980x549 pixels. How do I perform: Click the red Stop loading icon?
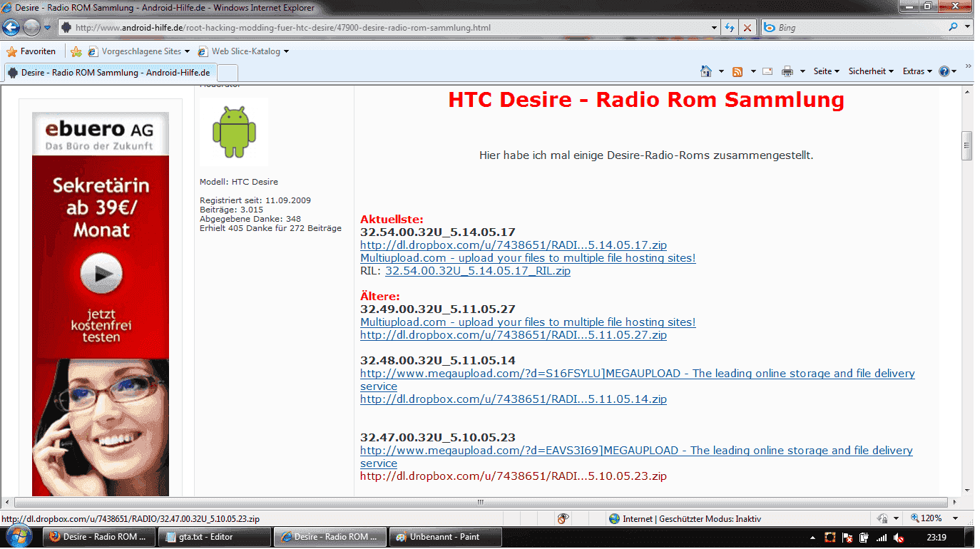click(747, 28)
